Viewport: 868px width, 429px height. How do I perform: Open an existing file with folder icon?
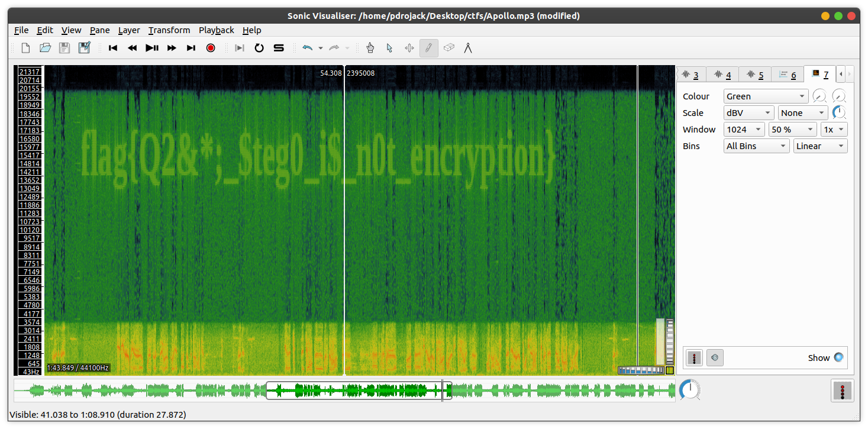[x=45, y=48]
